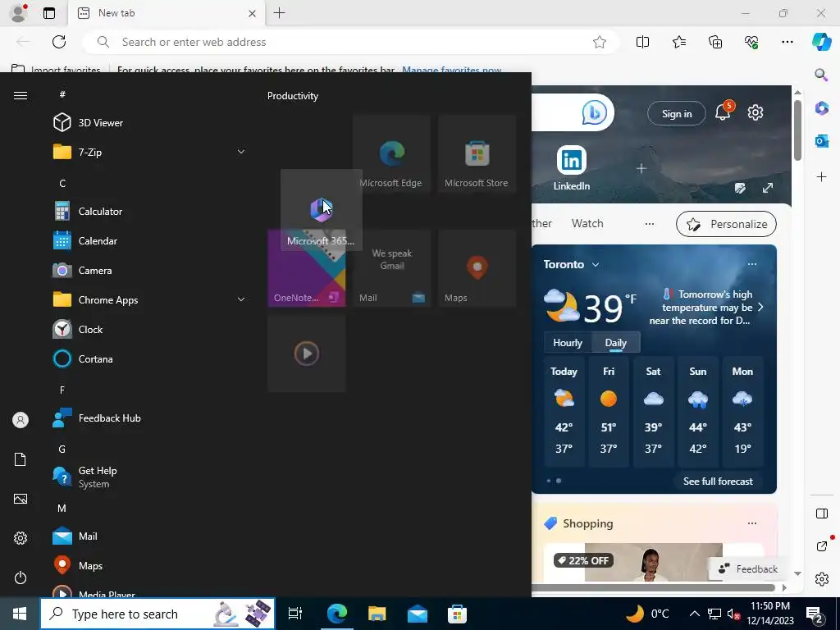
Task: Open Pictures from the Start sidebar
Action: click(21, 499)
